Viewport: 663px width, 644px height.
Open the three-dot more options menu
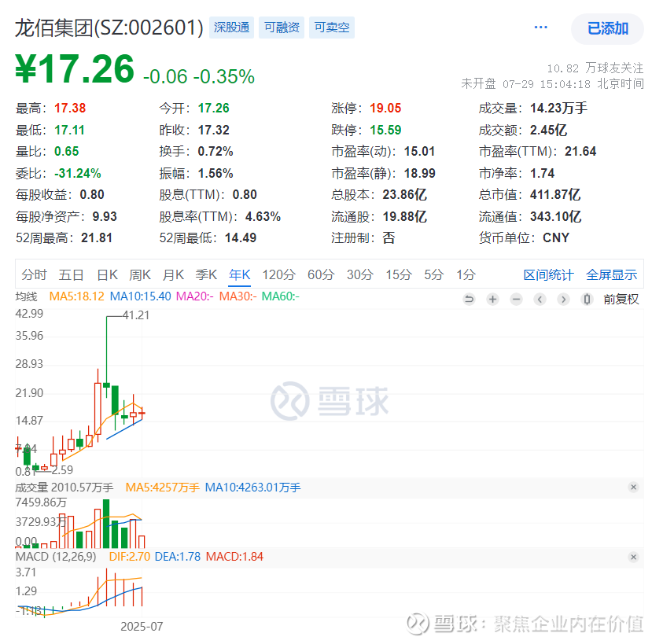point(540,28)
